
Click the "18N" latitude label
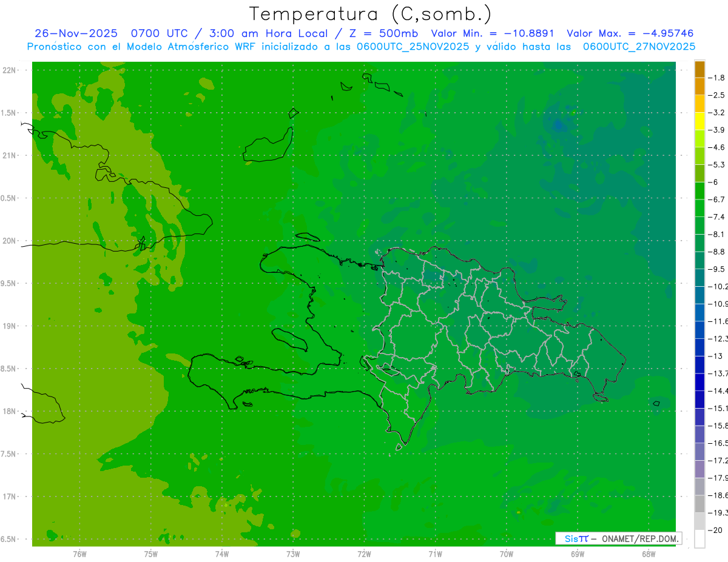click(10, 411)
